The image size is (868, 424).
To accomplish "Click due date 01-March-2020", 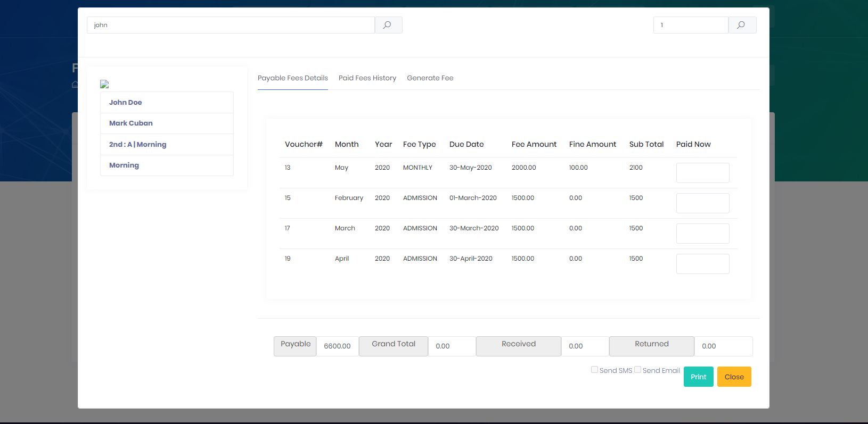I will click(473, 198).
